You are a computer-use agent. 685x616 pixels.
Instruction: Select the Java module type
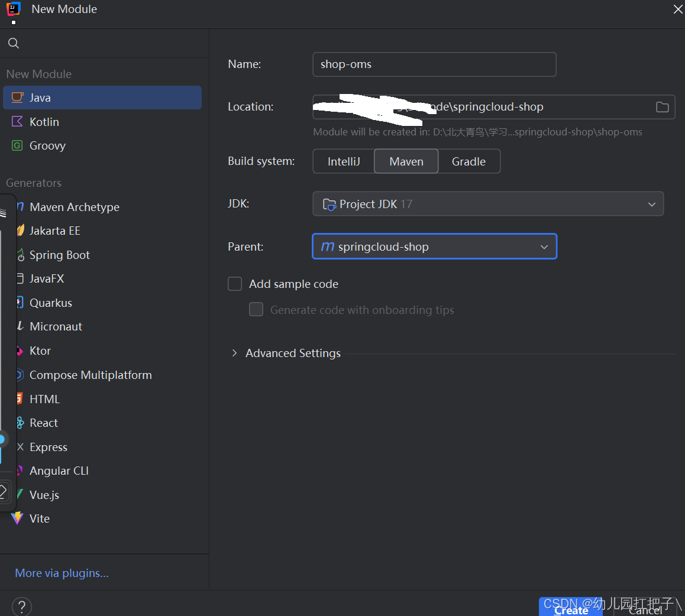102,98
